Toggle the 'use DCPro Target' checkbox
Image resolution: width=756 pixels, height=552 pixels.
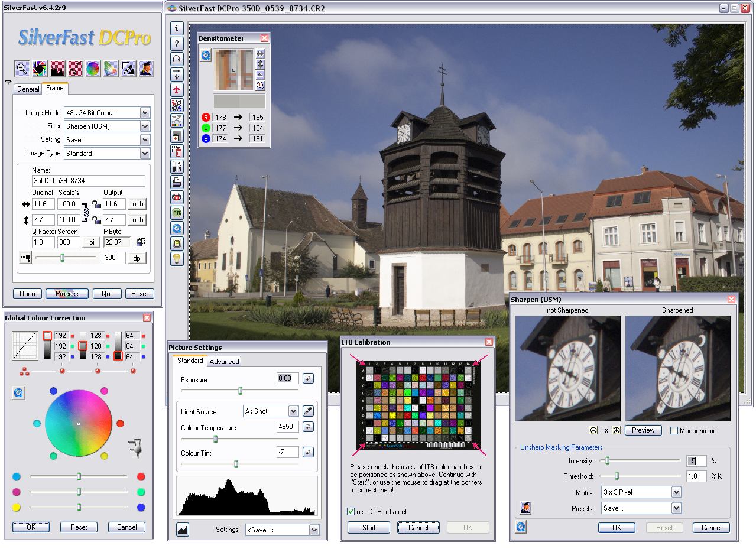[351, 512]
